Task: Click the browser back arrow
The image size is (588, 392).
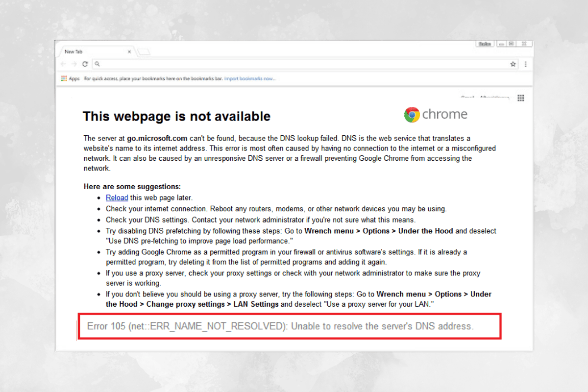Action: tap(63, 64)
